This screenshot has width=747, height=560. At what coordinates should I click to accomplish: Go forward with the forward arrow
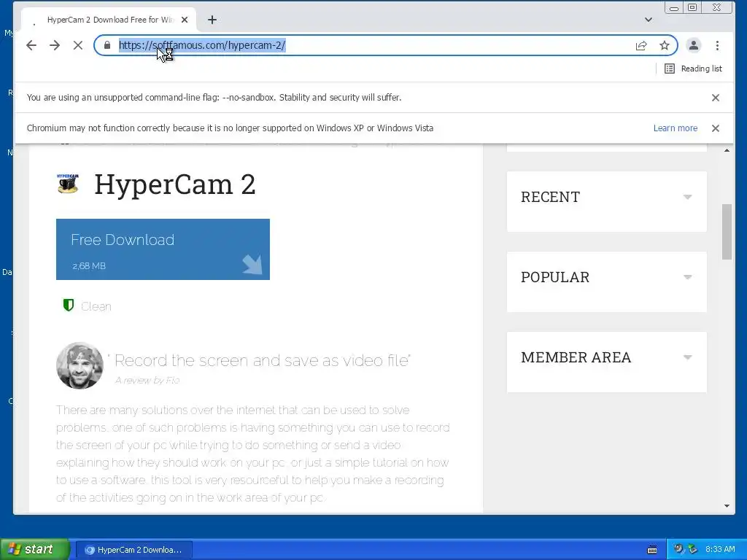55,45
